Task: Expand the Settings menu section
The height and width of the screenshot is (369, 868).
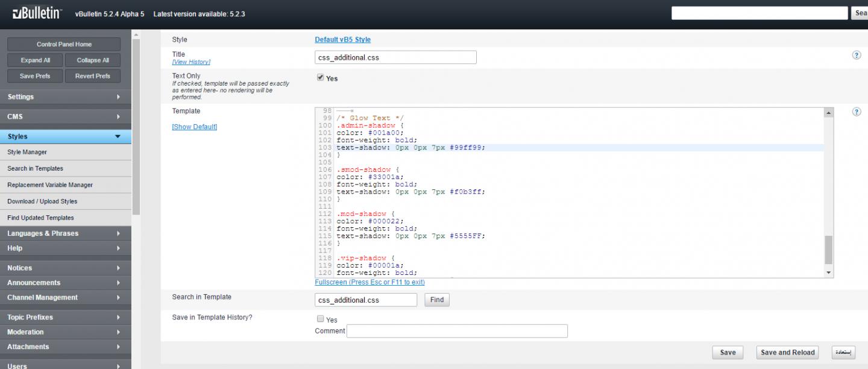Action: coord(65,96)
